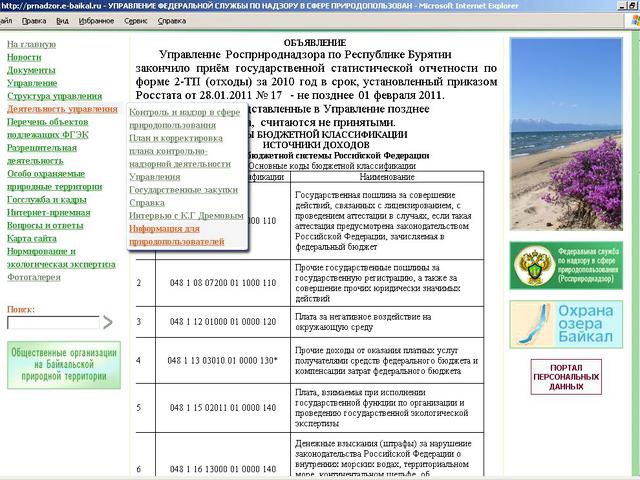Open Вопросы и ответы link
Screen dimensions: 640x480
[45, 225]
